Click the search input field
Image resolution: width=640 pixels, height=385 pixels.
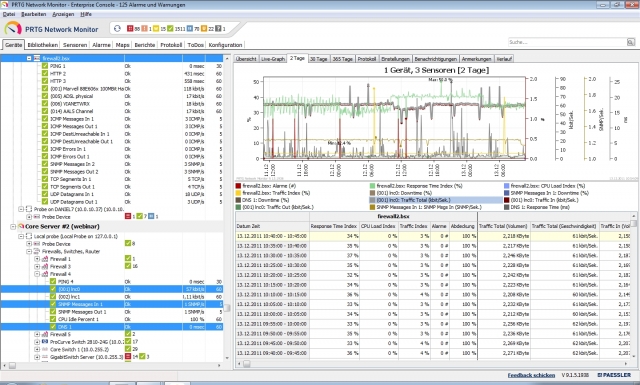click(567, 42)
